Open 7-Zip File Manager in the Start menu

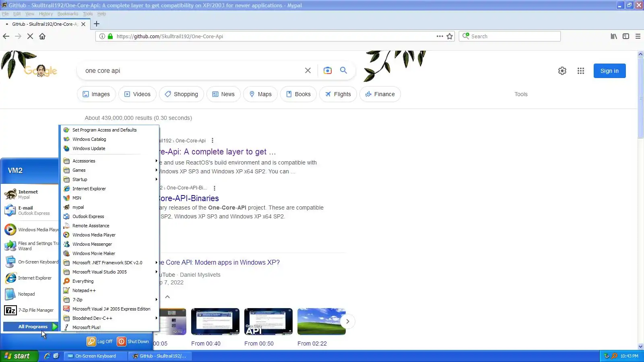click(x=30, y=310)
